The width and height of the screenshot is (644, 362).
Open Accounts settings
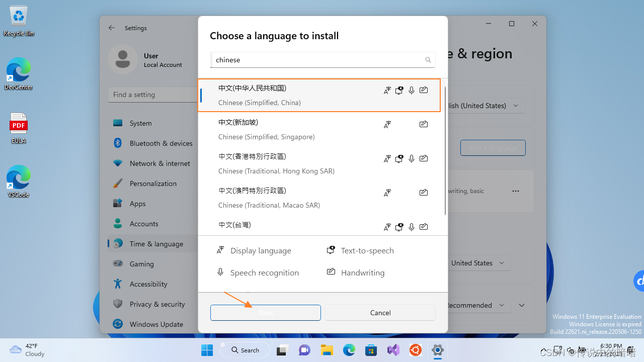153,224
